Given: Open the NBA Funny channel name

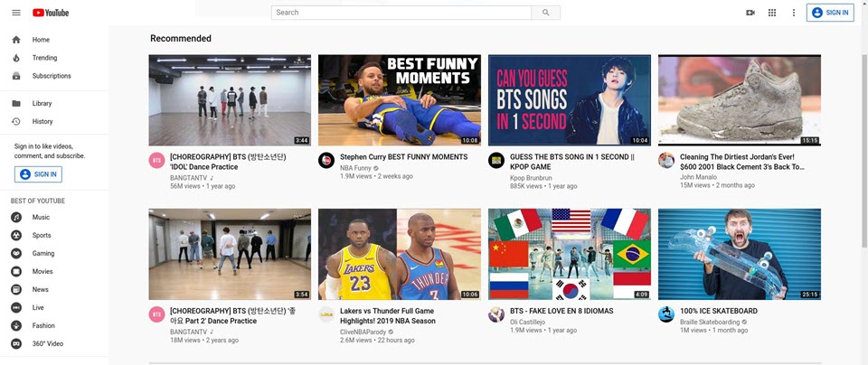Looking at the screenshot, I should [355, 168].
